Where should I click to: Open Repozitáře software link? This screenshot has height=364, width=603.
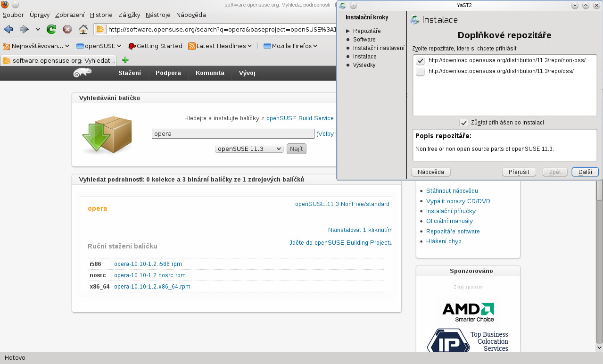pyautogui.click(x=453, y=232)
